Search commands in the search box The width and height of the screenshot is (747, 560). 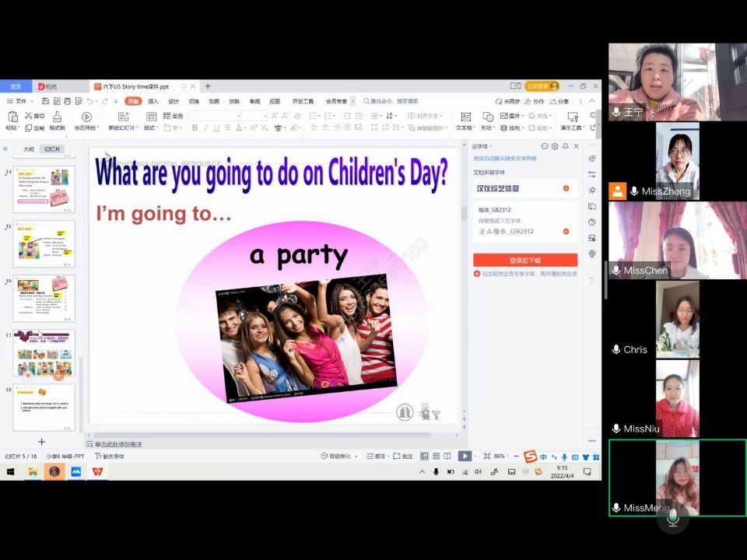[x=391, y=101]
